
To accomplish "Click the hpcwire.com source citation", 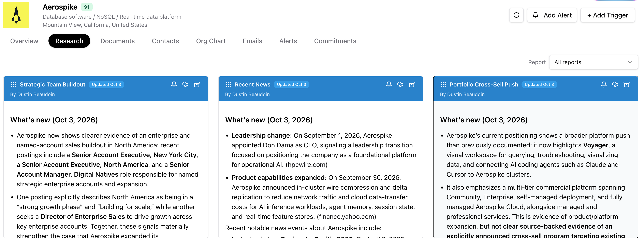I will pyautogui.click(x=307, y=165).
